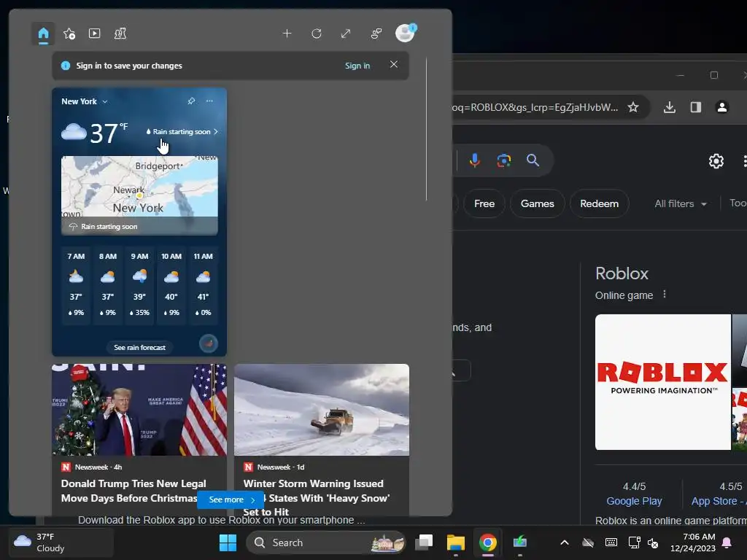Click See rain forecast button

[139, 348]
